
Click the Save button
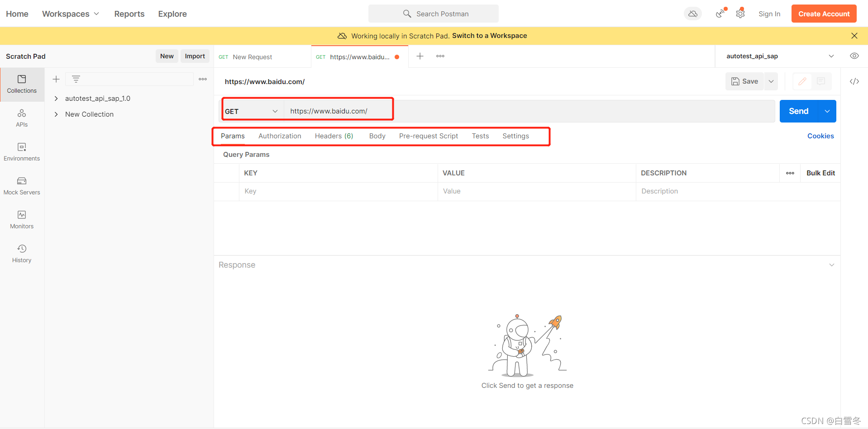(x=745, y=81)
